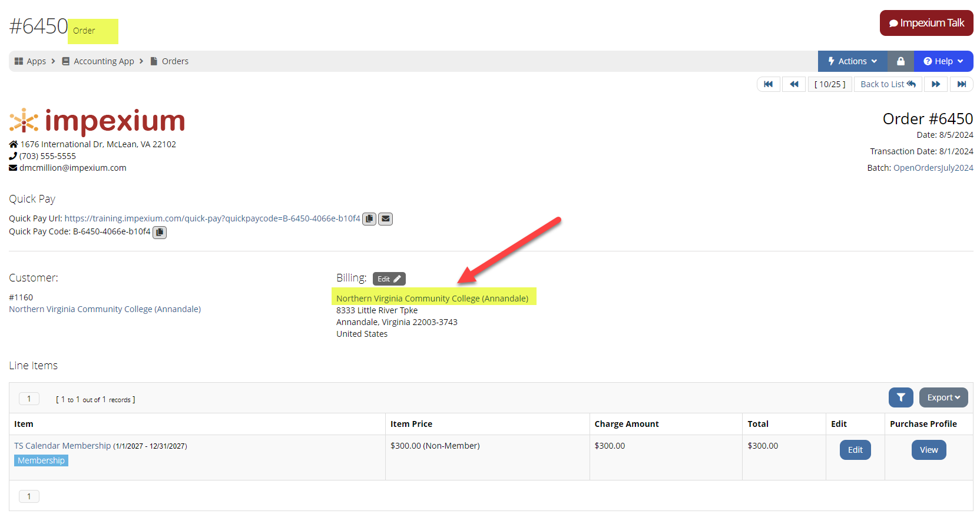Select page 1 below line items table
The image size is (980, 517).
point(29,496)
